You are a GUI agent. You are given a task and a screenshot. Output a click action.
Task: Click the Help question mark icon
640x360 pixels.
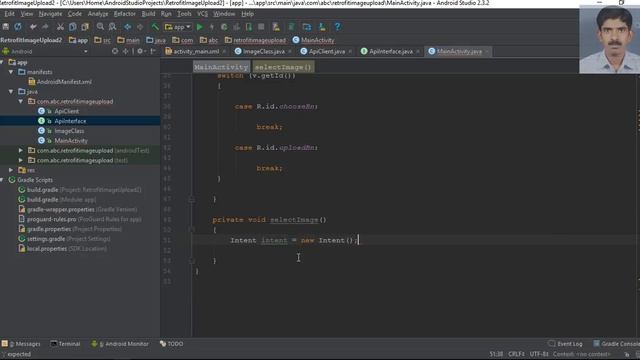coord(338,27)
